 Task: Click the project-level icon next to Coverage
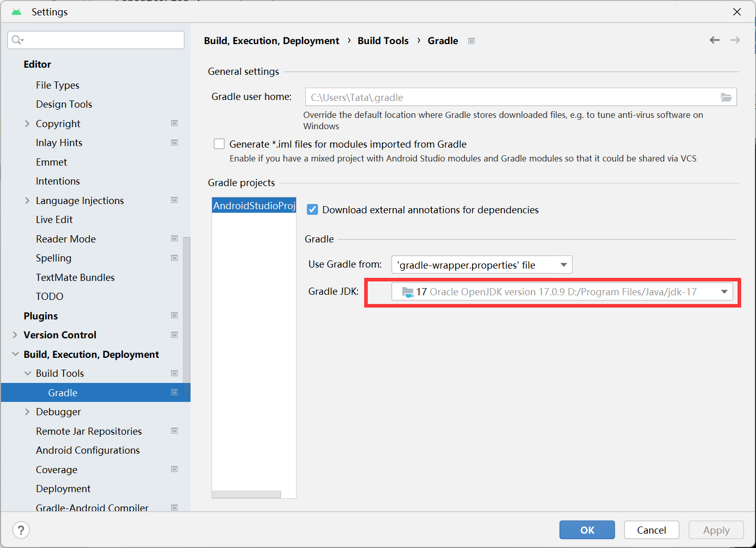pyautogui.click(x=174, y=469)
